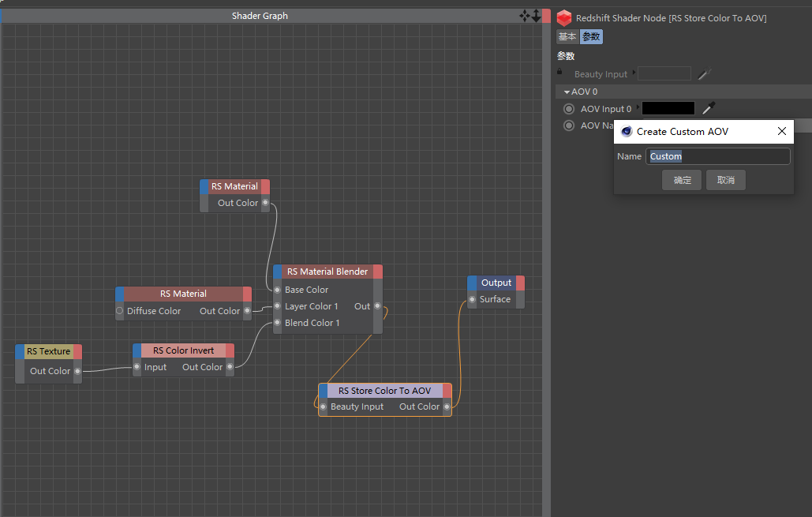Click the lock icon beside Beauty Input
Image resolution: width=812 pixels, height=517 pixels.
click(x=559, y=72)
